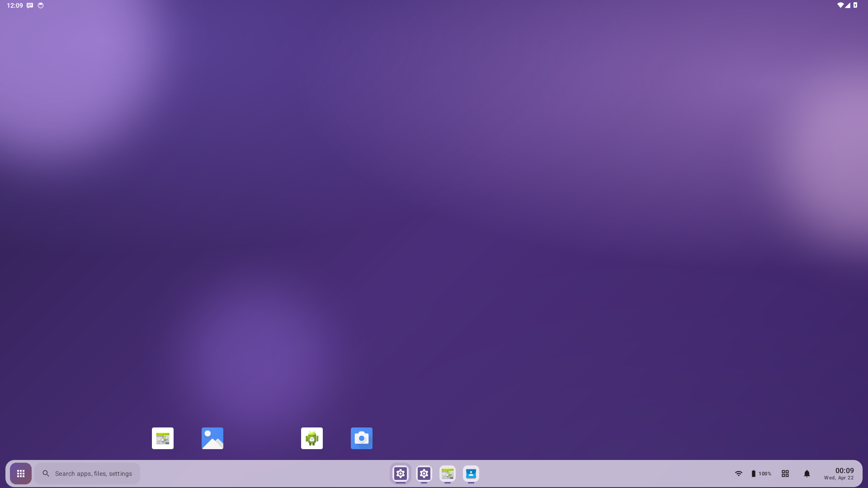Launch the Camera app from the desktop
The height and width of the screenshot is (488, 868).
click(x=362, y=438)
